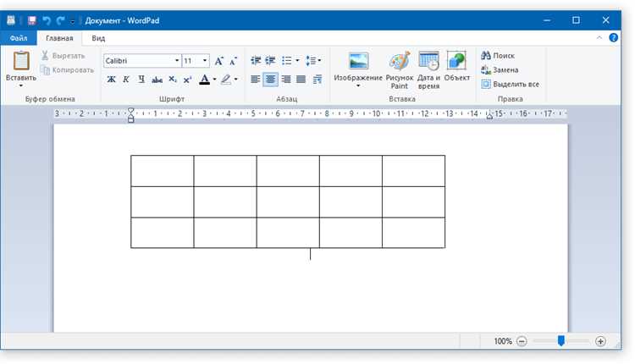Click Выделить все (Select all)
635x364 pixels.
click(511, 84)
